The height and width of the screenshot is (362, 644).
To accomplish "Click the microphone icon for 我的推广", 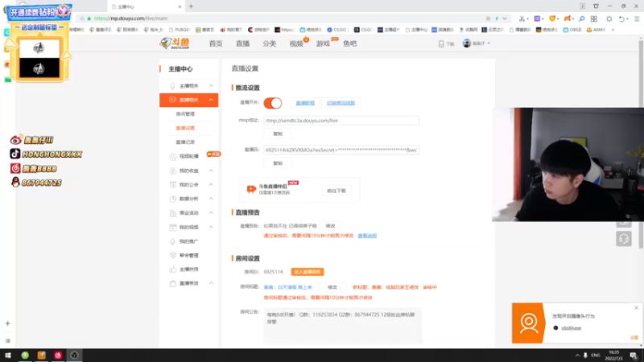I will click(173, 241).
